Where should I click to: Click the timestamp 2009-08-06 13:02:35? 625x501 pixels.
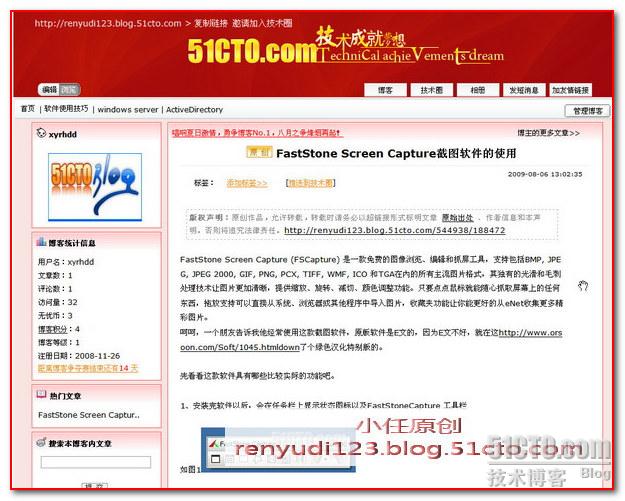click(x=545, y=174)
